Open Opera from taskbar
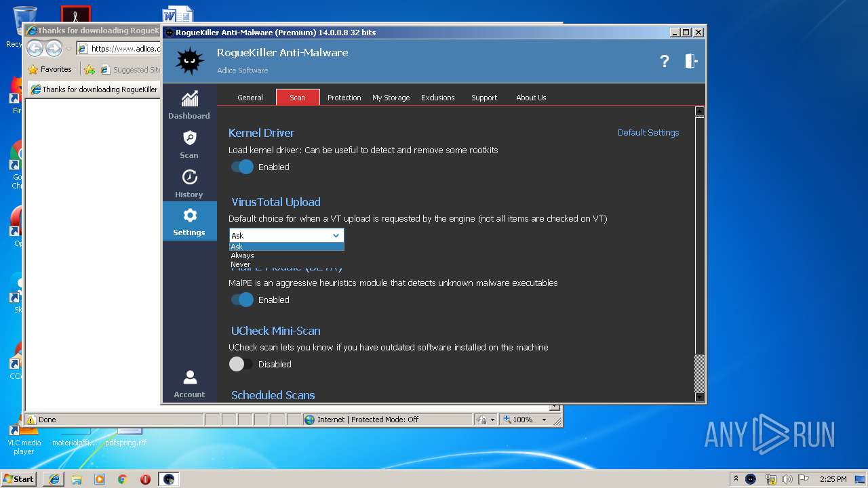 click(x=145, y=479)
